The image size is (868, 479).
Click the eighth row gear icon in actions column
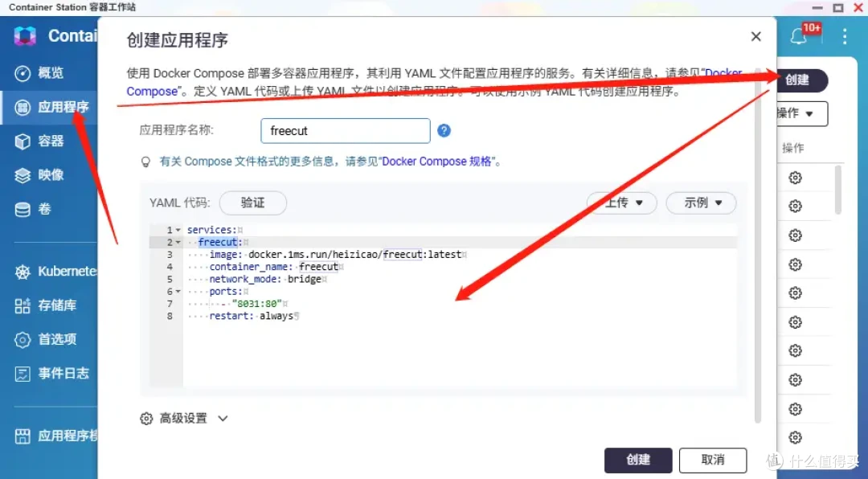click(x=796, y=380)
